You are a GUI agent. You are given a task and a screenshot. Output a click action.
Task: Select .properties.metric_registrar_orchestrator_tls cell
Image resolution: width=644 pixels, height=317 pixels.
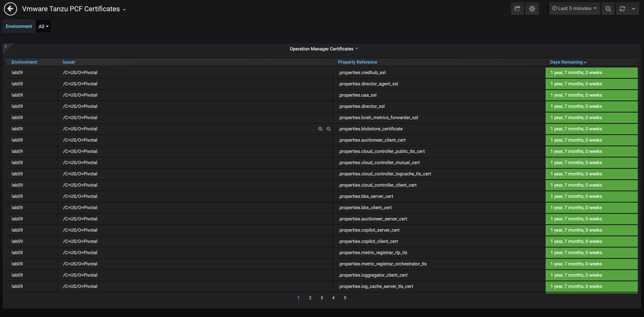[x=439, y=264]
